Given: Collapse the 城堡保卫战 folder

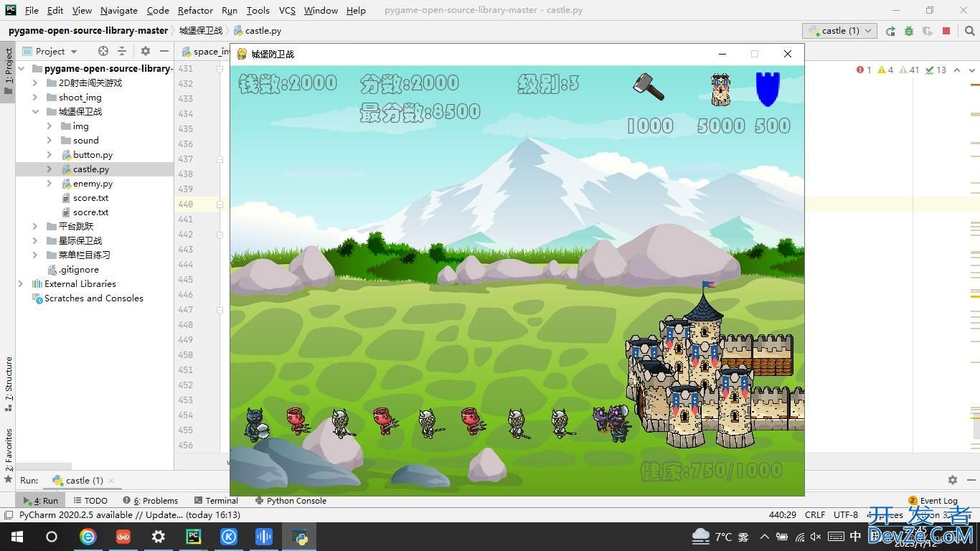Looking at the screenshot, I should point(34,112).
